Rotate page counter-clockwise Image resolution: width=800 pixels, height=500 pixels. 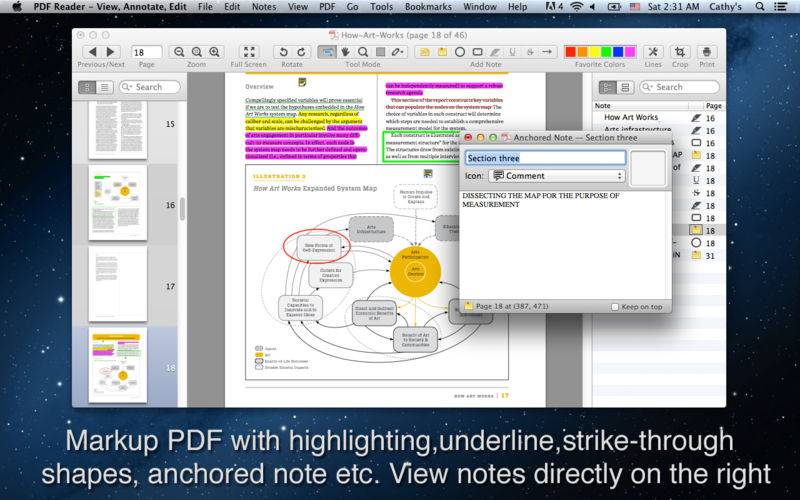[283, 52]
